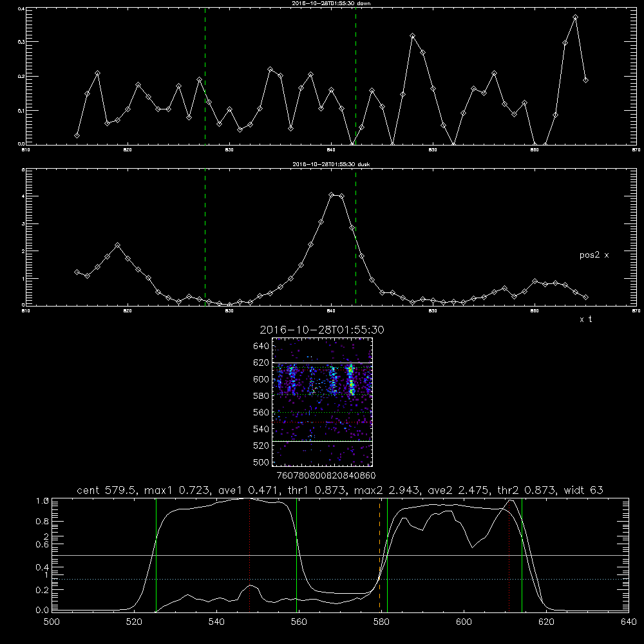Click the "ave2 2.475" statistic
This screenshot has height=644, width=644.
click(x=459, y=490)
